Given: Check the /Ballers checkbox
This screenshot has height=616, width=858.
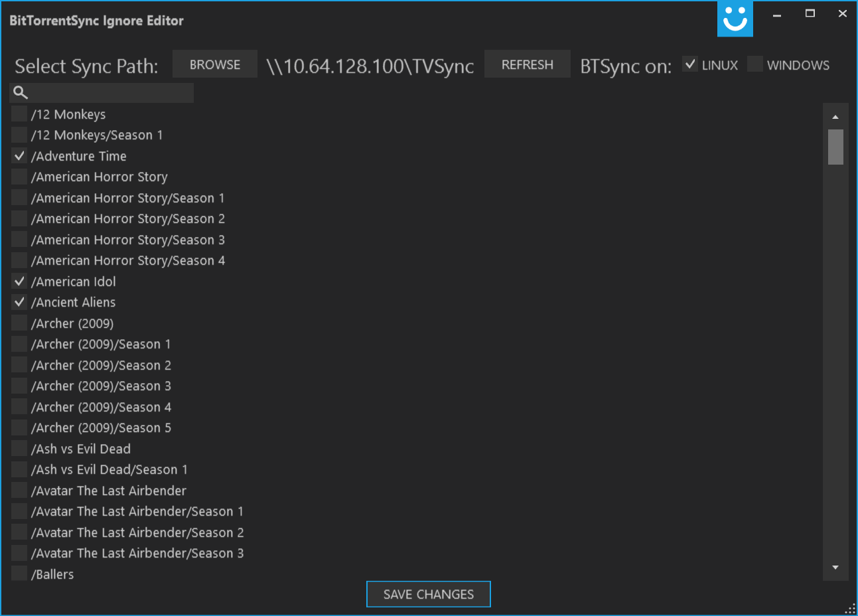Looking at the screenshot, I should click(19, 574).
